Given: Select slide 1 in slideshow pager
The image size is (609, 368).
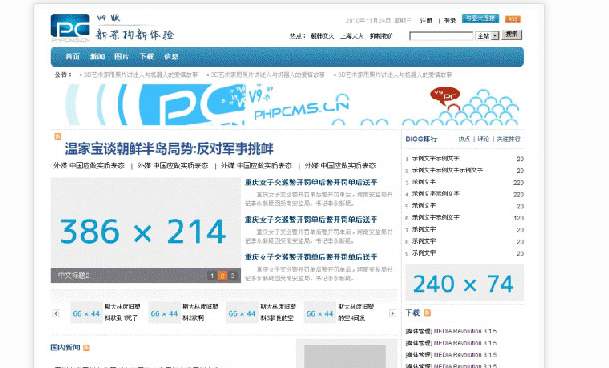Looking at the screenshot, I should click(212, 276).
